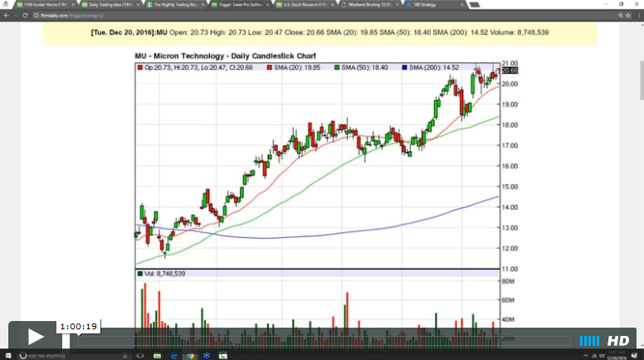
Task: Click the Windows taskbar search box
Action: tap(50, 356)
